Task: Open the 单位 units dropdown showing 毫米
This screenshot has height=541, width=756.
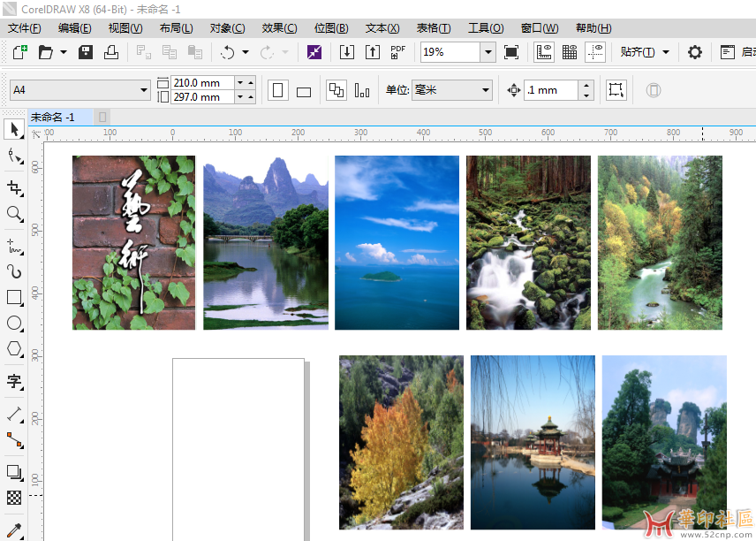Action: coord(452,90)
